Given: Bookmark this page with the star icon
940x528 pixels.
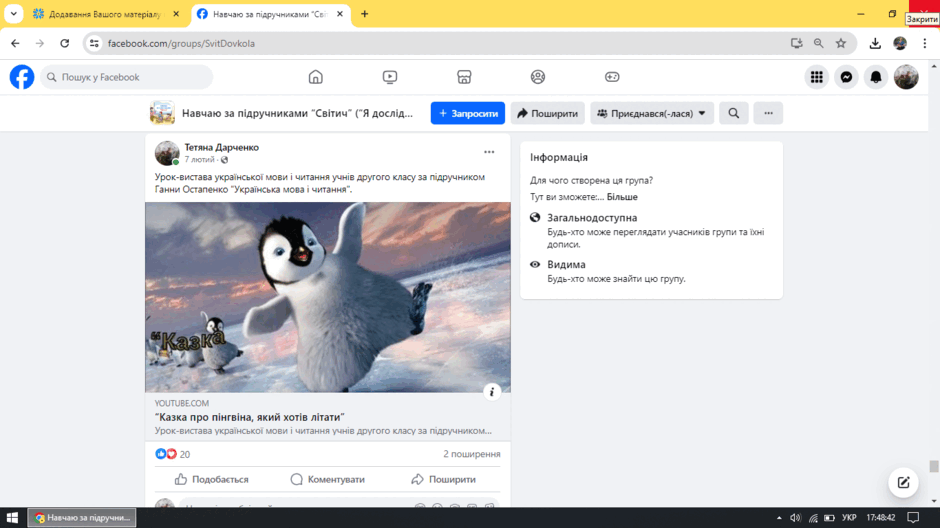Looking at the screenshot, I should (x=841, y=43).
